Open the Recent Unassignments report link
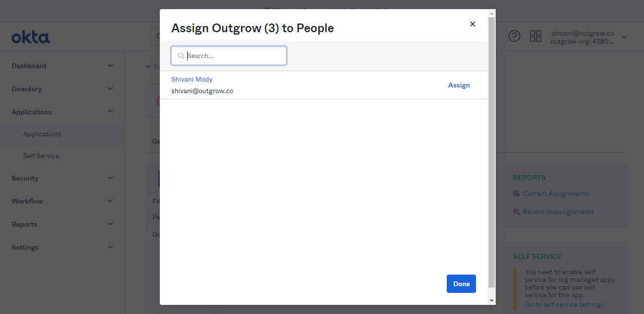Image resolution: width=644 pixels, height=314 pixels. click(559, 212)
